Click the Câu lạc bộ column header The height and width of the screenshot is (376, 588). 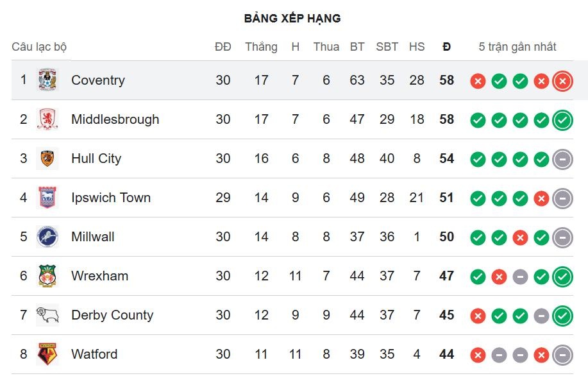click(x=39, y=47)
